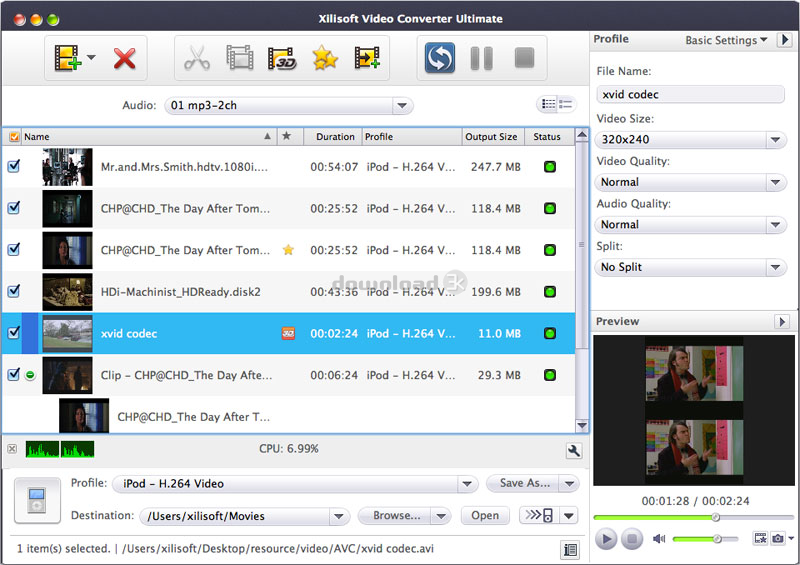Uncheck the starred CHP@CHD_The Day After Tom checkbox

[14, 250]
